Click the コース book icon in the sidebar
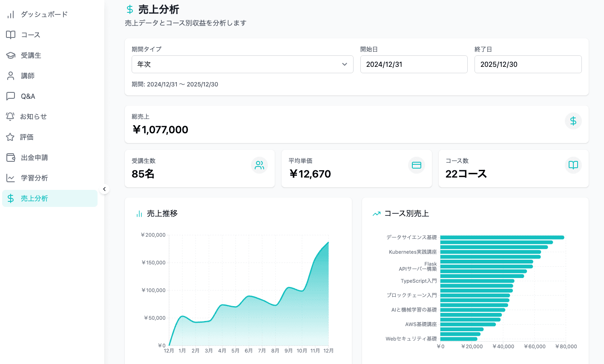The width and height of the screenshot is (604, 364). [x=11, y=34]
